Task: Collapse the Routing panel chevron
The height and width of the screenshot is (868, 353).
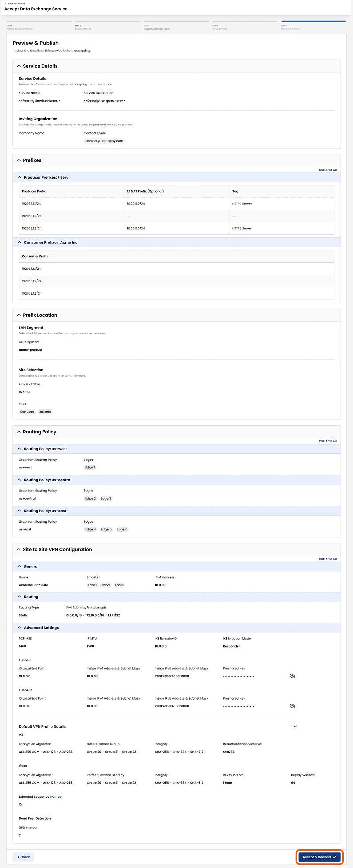Action: pyautogui.click(x=20, y=597)
